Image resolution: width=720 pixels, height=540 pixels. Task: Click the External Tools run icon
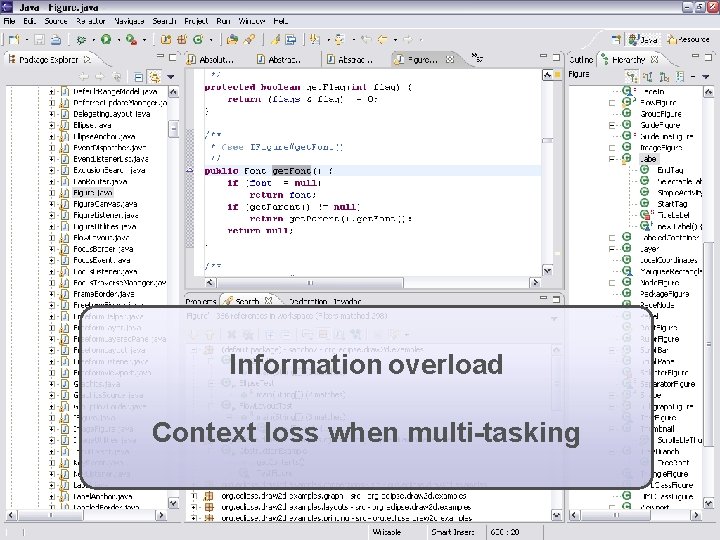(131, 40)
